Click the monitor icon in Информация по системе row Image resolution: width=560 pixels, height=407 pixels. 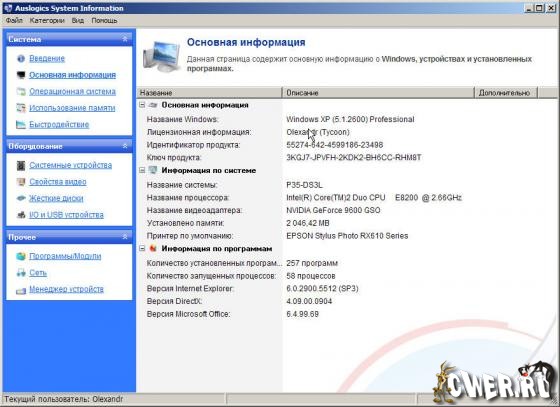153,170
